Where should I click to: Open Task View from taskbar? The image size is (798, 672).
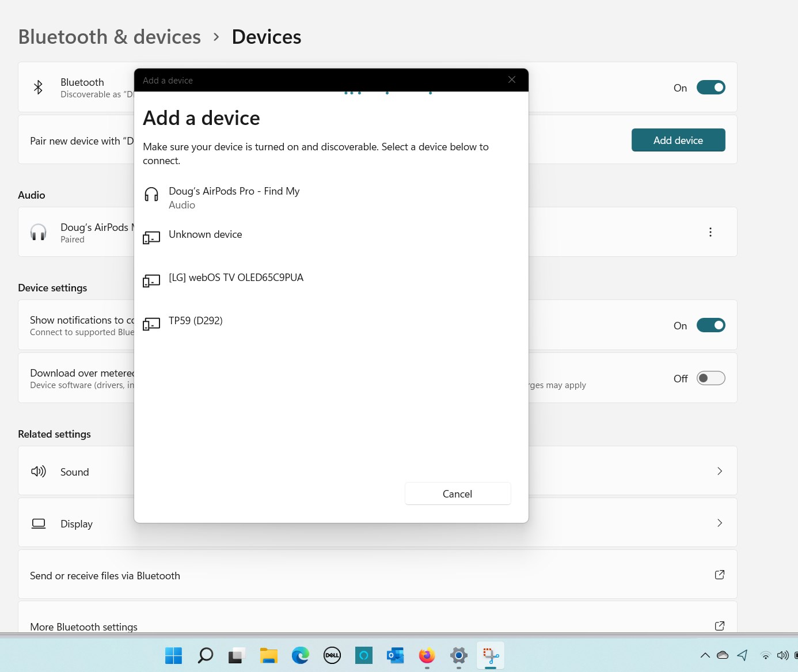coord(237,655)
